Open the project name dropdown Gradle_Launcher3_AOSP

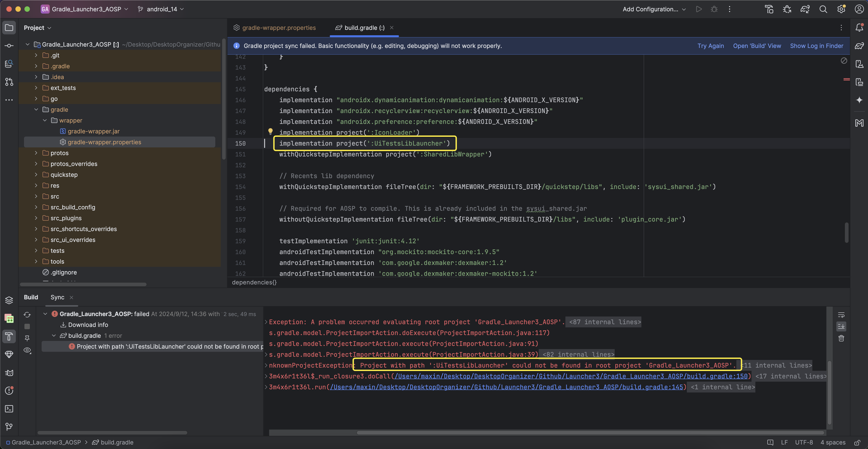(x=85, y=9)
